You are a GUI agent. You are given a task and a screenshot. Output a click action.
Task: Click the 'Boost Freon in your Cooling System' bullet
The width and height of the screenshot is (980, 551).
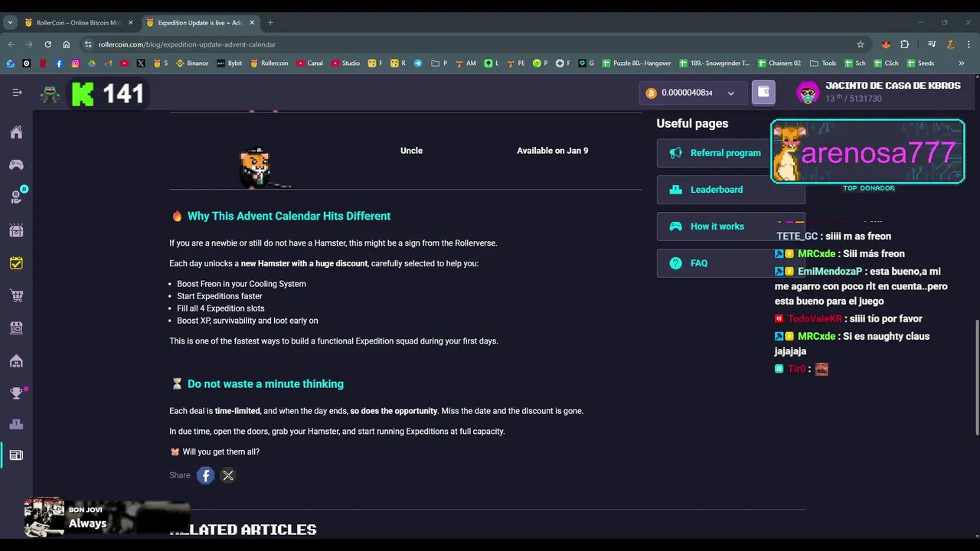coord(241,284)
